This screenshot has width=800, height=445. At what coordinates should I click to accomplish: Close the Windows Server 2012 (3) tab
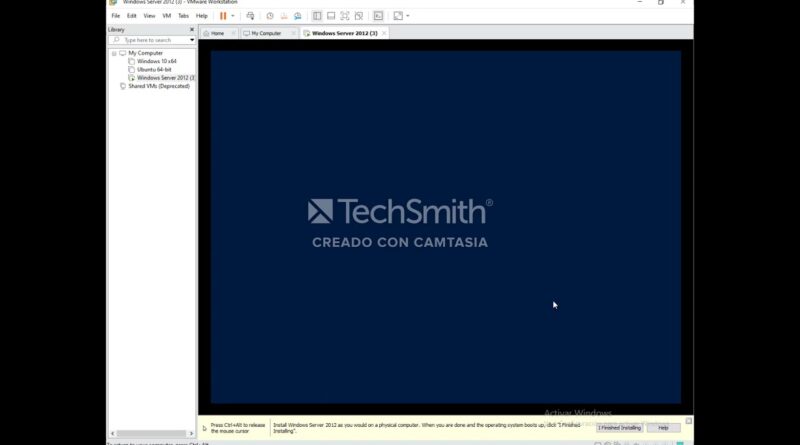point(384,33)
